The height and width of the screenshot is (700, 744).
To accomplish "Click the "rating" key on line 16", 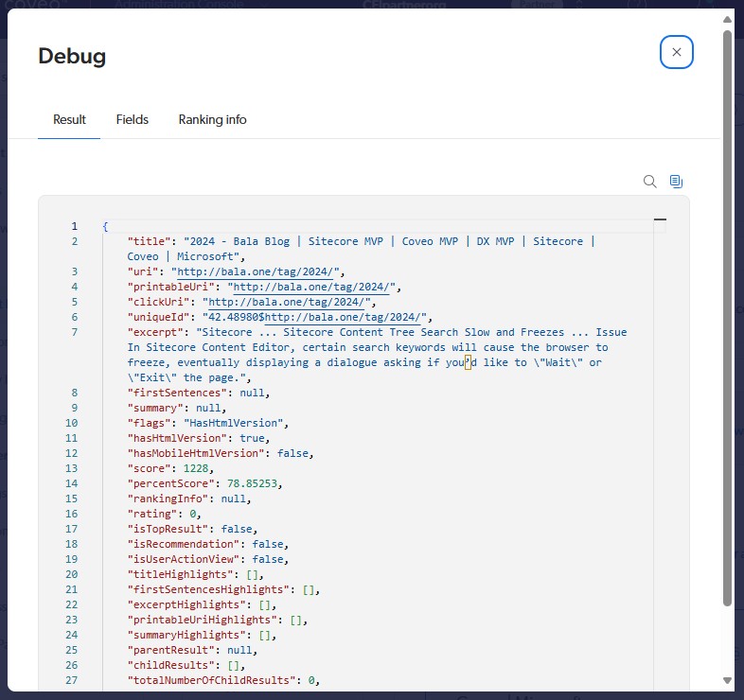I will coord(151,514).
